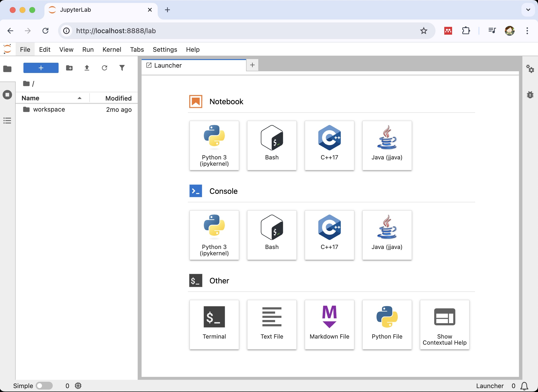Add a new launcher tab with plus

(252, 65)
